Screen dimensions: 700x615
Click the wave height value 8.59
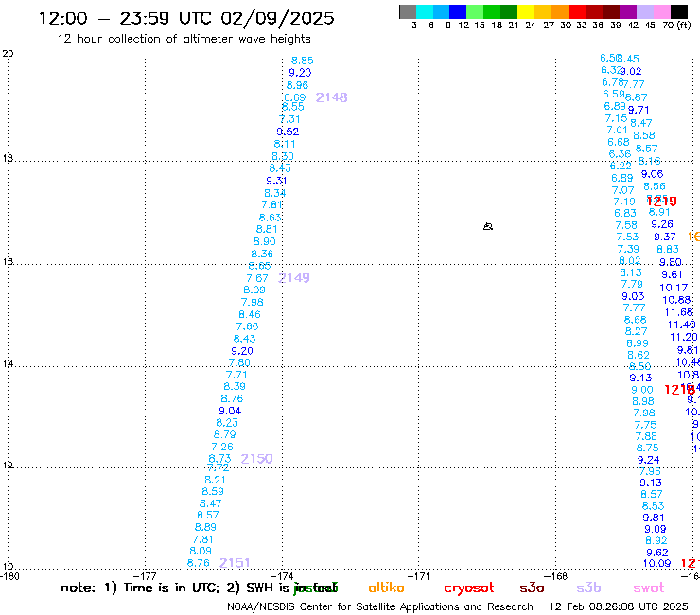(213, 491)
